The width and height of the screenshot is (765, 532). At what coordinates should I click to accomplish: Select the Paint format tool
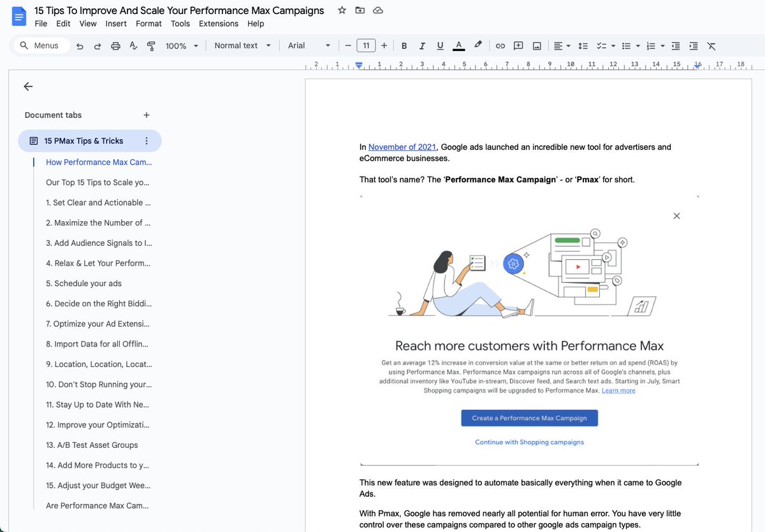pos(151,46)
